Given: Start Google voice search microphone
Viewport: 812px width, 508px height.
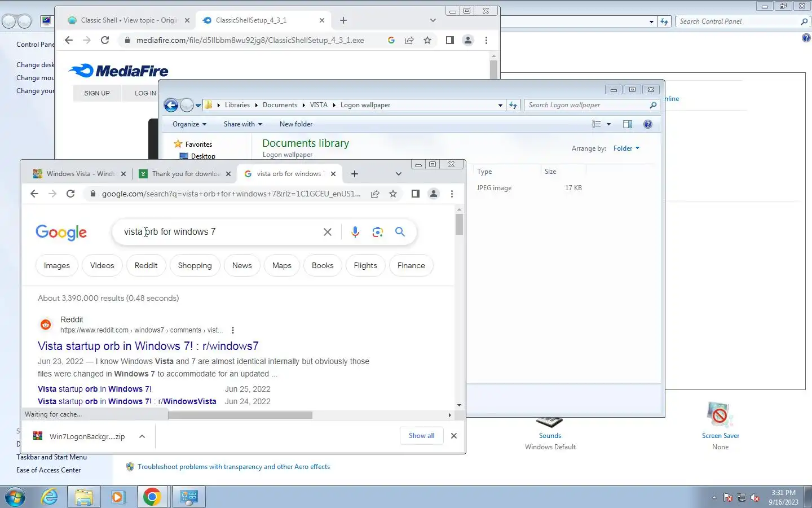Looking at the screenshot, I should click(355, 232).
